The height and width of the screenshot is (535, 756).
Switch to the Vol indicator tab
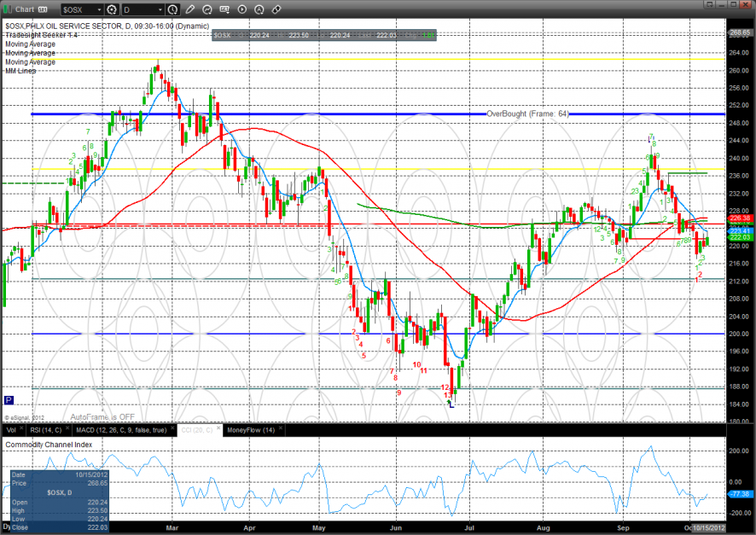(11, 430)
